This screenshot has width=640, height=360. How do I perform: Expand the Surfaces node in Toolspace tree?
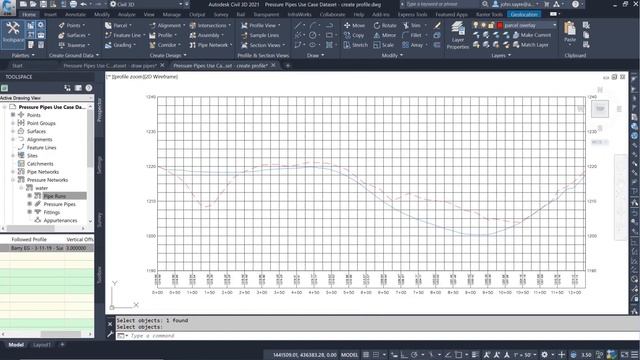(13, 131)
